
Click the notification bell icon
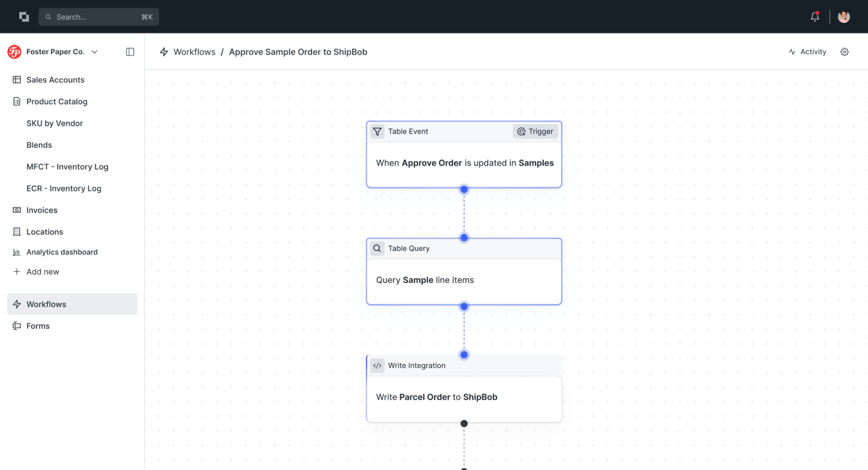[815, 17]
